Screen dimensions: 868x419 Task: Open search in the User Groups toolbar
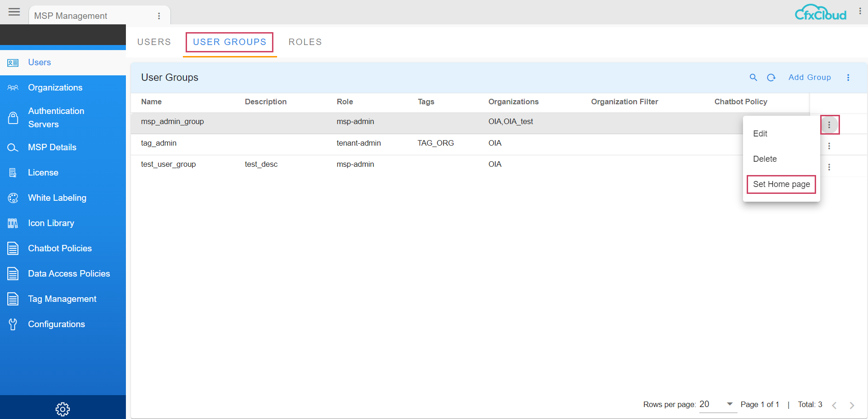(753, 77)
